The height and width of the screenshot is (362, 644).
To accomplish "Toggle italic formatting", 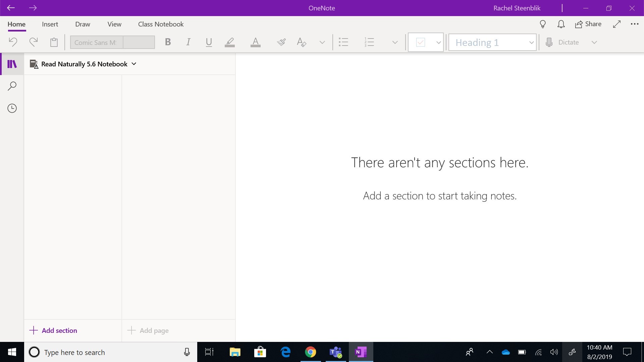I will tap(188, 42).
